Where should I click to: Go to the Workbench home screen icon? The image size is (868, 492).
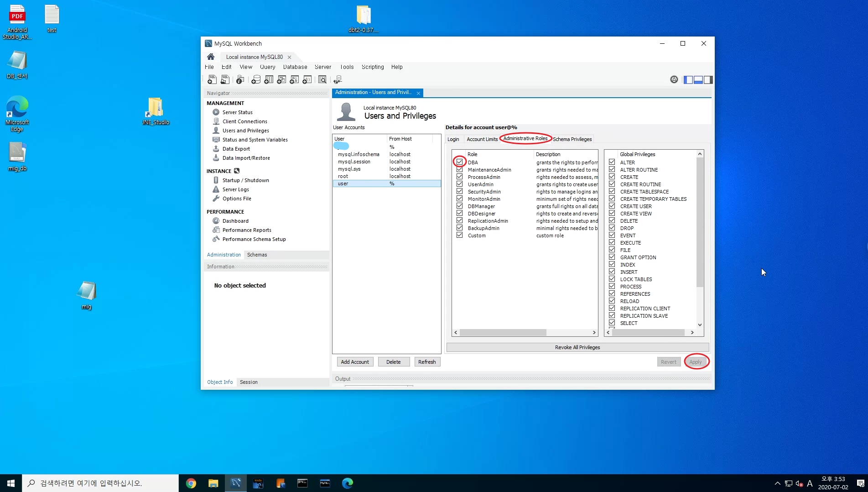(x=211, y=57)
